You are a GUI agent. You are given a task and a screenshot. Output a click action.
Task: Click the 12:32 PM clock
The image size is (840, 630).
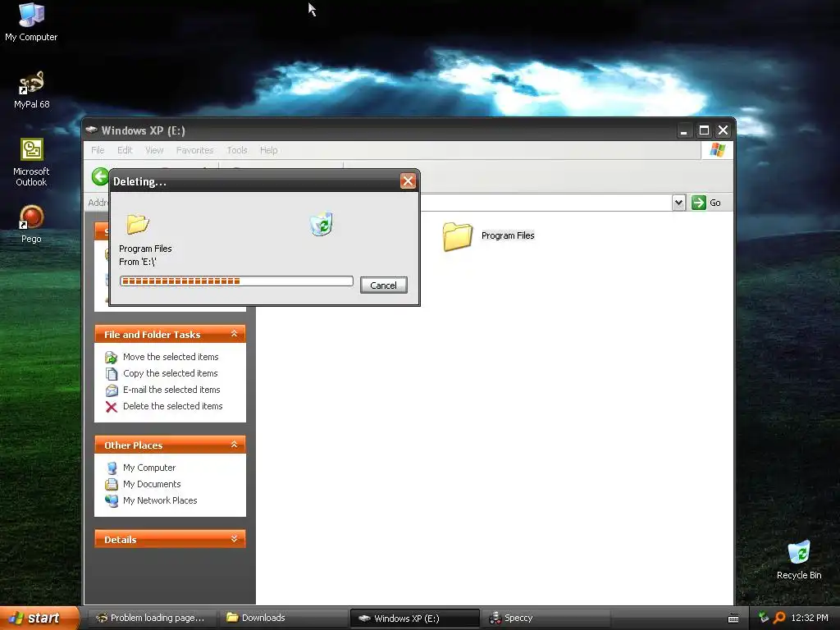click(x=810, y=618)
